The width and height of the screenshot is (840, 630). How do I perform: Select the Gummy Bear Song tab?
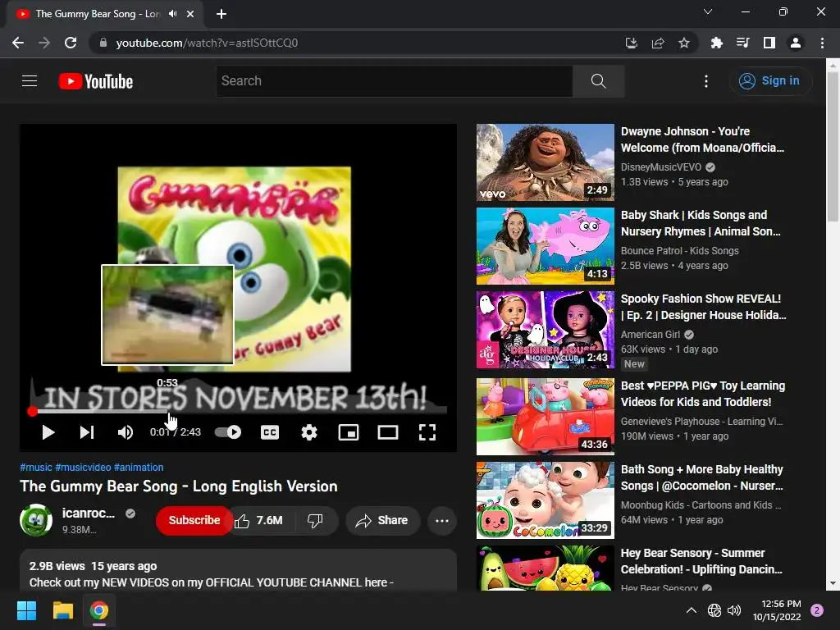coord(105,14)
